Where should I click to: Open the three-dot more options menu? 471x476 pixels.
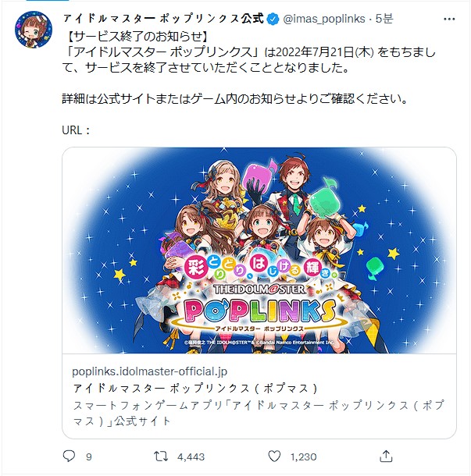pyautogui.click(x=449, y=20)
